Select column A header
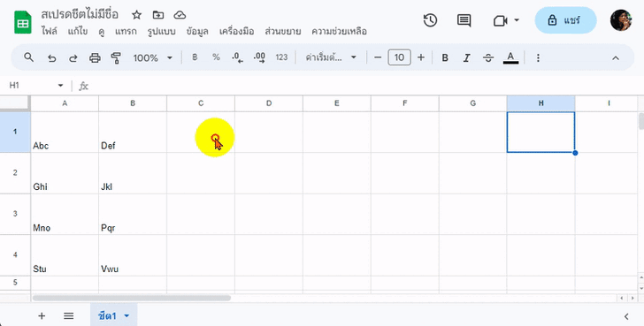Viewport: 644px width, 326px height. [x=65, y=103]
